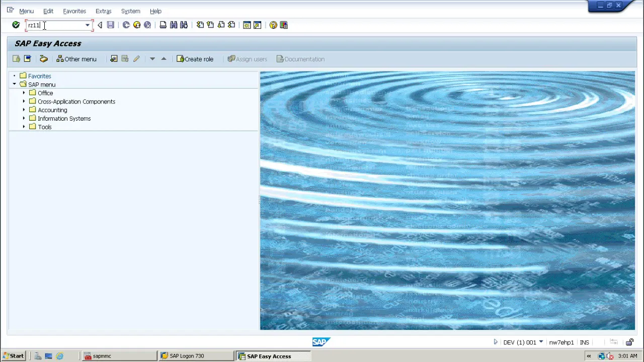Screen dimensions: 644x362
Task: Click the Create role button
Action: click(x=195, y=59)
